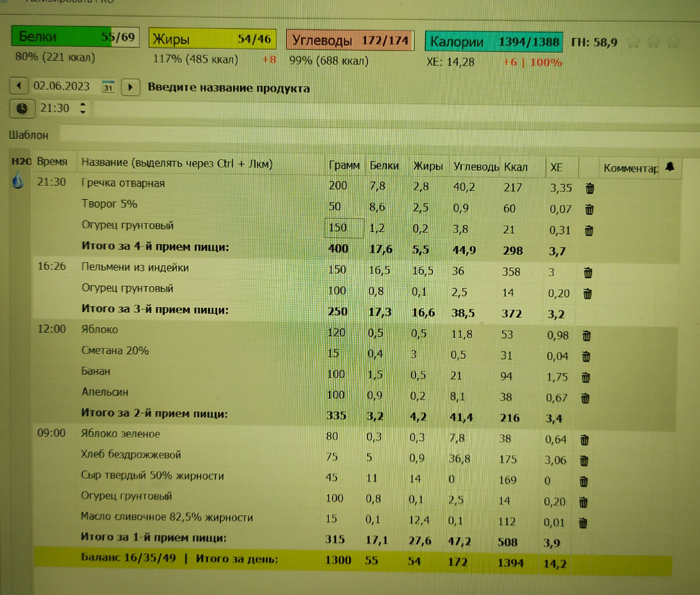
Task: Click the 12:00 meal time cell
Action: [x=52, y=329]
